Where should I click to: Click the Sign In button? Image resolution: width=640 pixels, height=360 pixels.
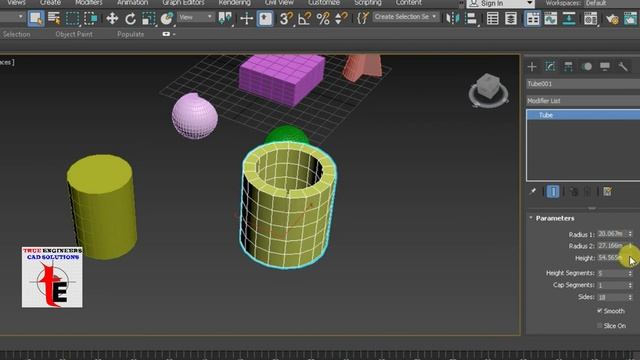(500, 3)
